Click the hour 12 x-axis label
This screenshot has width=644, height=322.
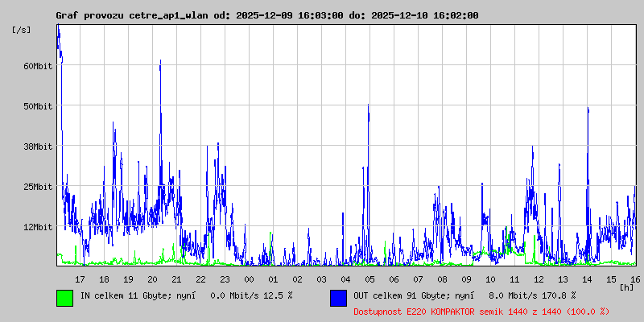[539, 279]
